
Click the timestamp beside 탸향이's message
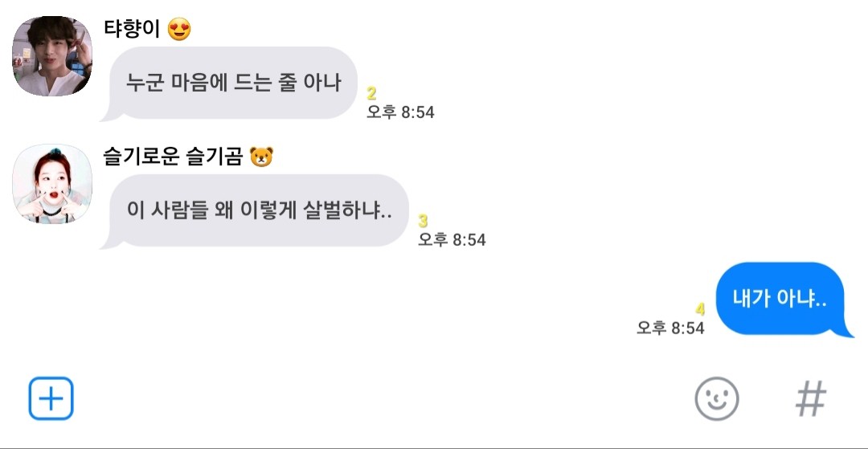(x=400, y=112)
